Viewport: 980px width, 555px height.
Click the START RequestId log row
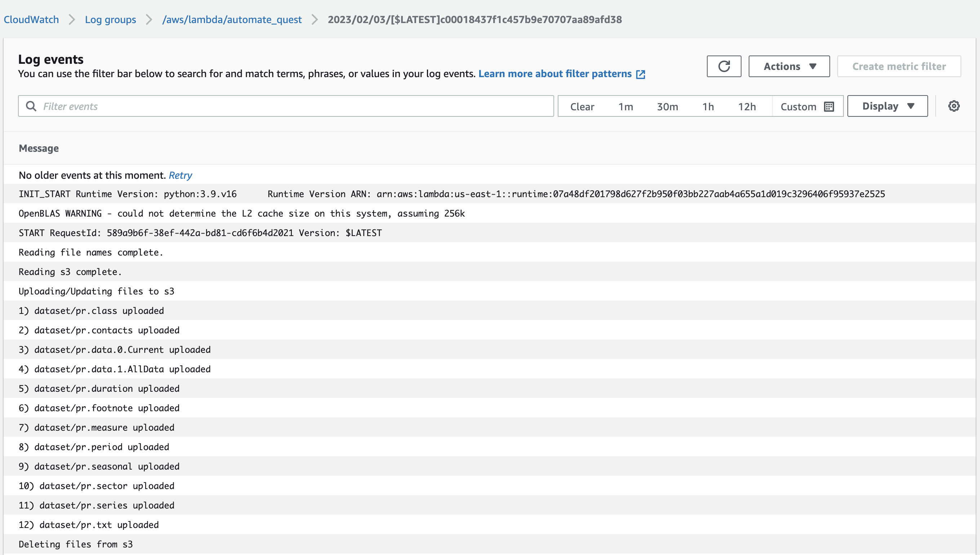[200, 233]
